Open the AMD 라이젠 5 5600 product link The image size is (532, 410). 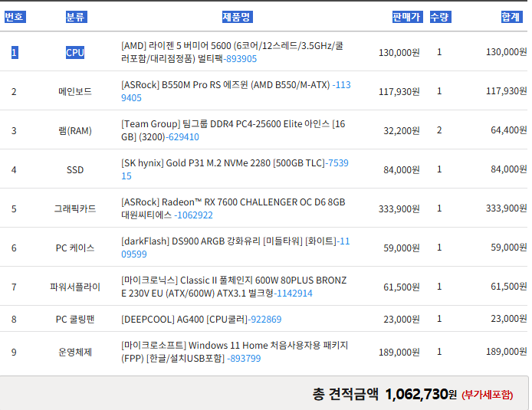click(232, 52)
